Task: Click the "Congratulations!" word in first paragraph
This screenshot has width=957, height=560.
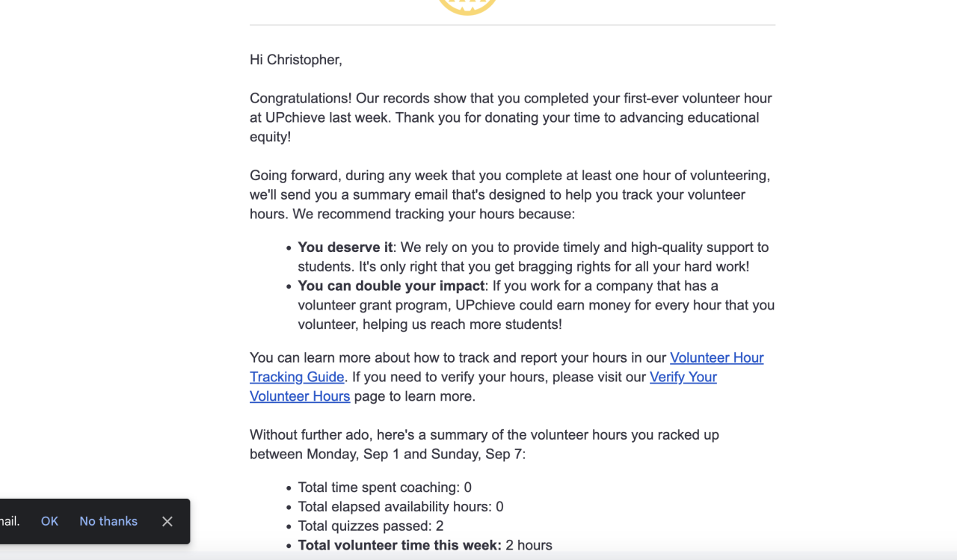Action: tap(301, 98)
